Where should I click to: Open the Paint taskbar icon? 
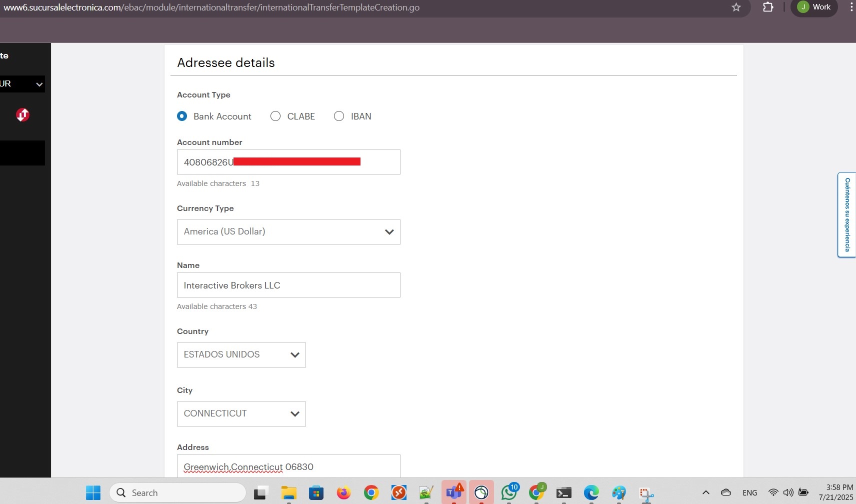tap(619, 493)
